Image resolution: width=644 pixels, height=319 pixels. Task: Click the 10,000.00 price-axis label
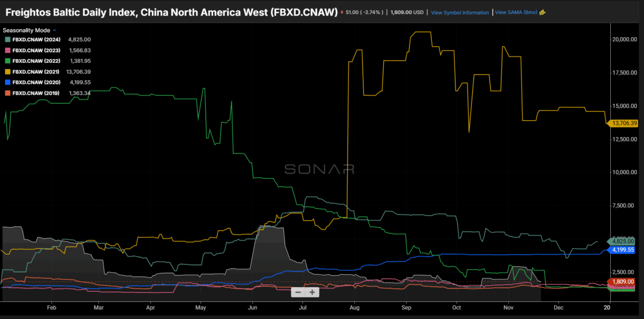point(624,173)
